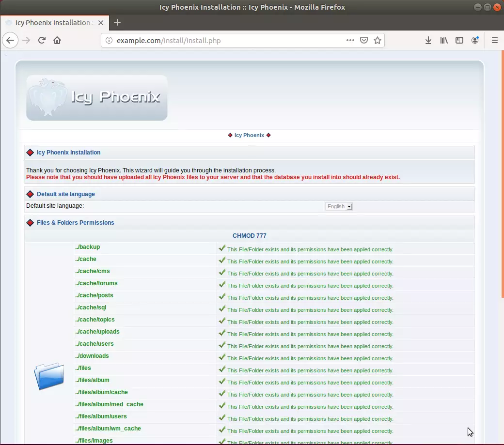Click the ../files/album/wm_cache folder entry
This screenshot has height=445, width=504.
click(108, 429)
